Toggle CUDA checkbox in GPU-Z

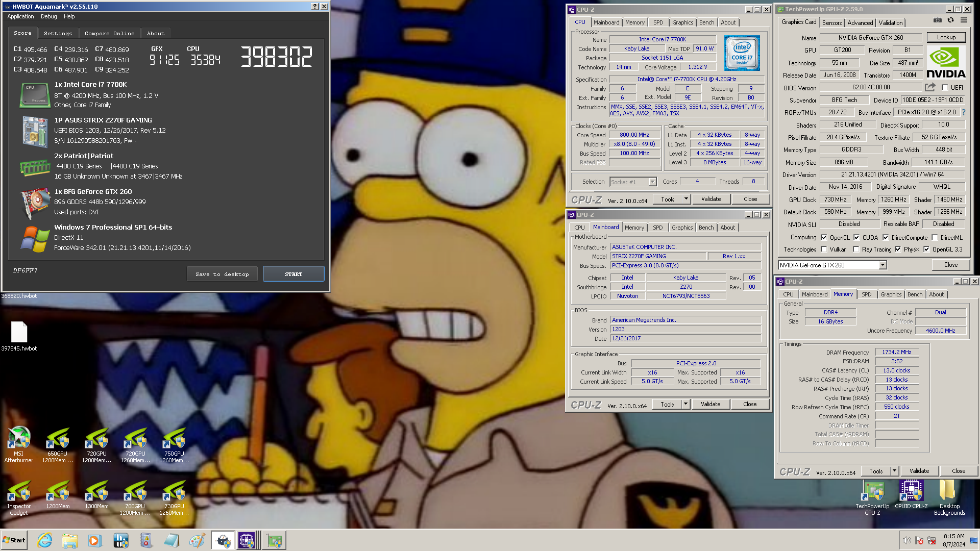(856, 238)
